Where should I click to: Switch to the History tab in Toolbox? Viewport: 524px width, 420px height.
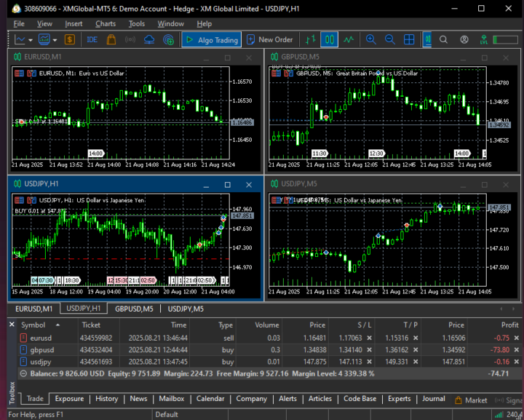(x=106, y=399)
